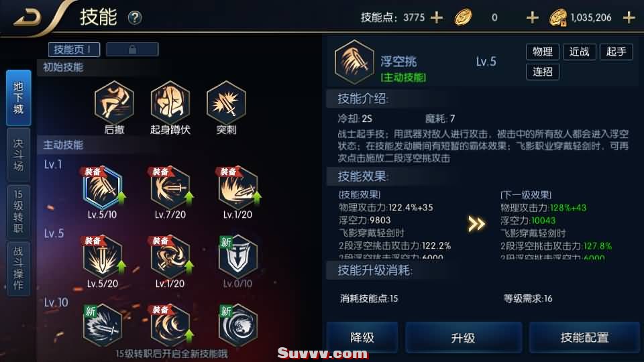Click the 升级 upgrade button
This screenshot has height=362, width=644.
coord(464,337)
